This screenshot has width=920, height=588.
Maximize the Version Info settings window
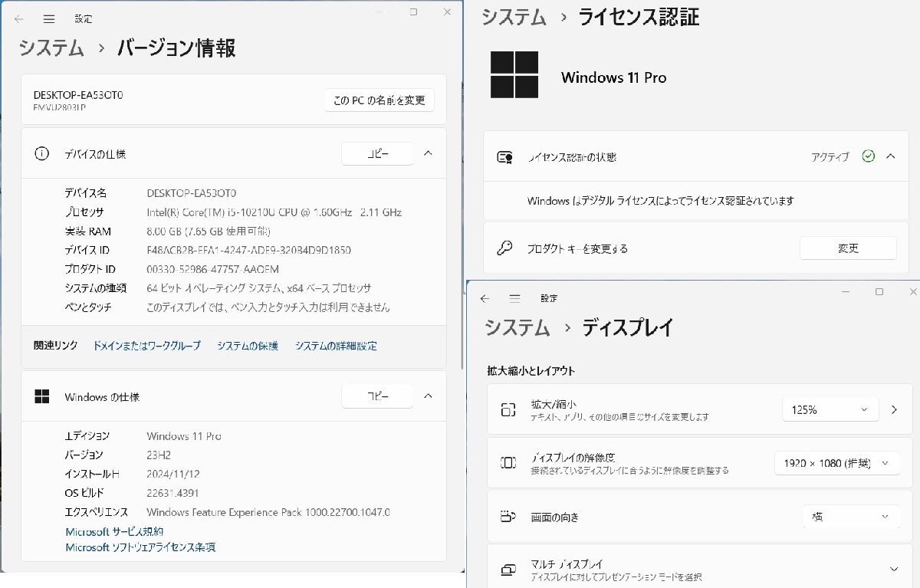coord(414,12)
